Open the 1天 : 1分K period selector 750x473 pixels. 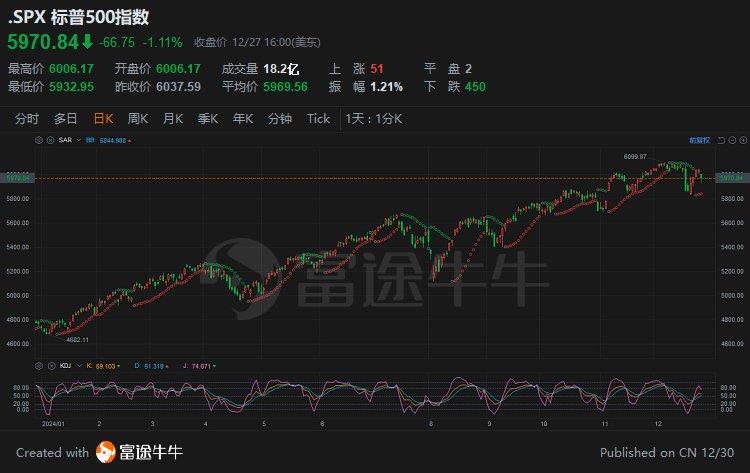pos(374,119)
